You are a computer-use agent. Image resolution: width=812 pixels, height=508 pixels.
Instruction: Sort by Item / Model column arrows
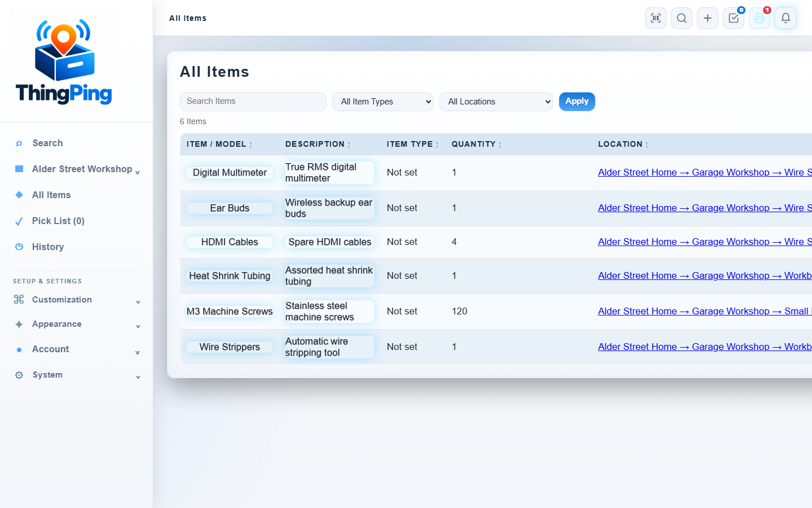point(251,145)
